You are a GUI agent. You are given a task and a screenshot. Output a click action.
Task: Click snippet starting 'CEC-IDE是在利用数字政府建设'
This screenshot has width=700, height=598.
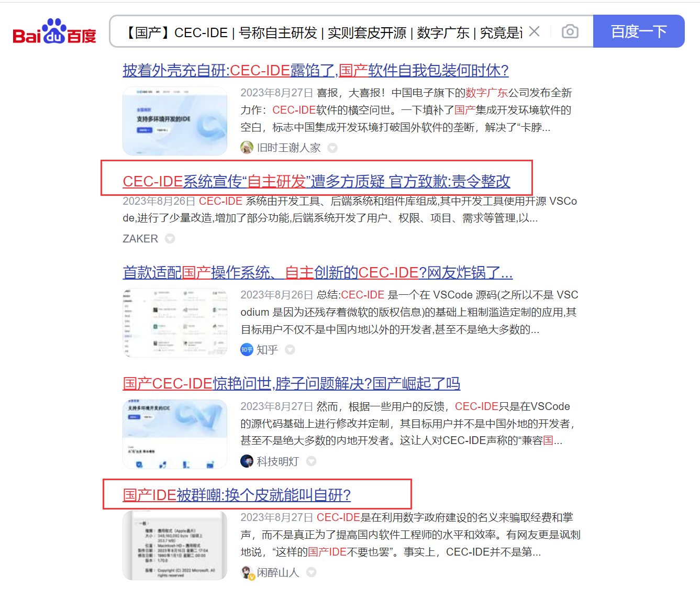pos(410,535)
